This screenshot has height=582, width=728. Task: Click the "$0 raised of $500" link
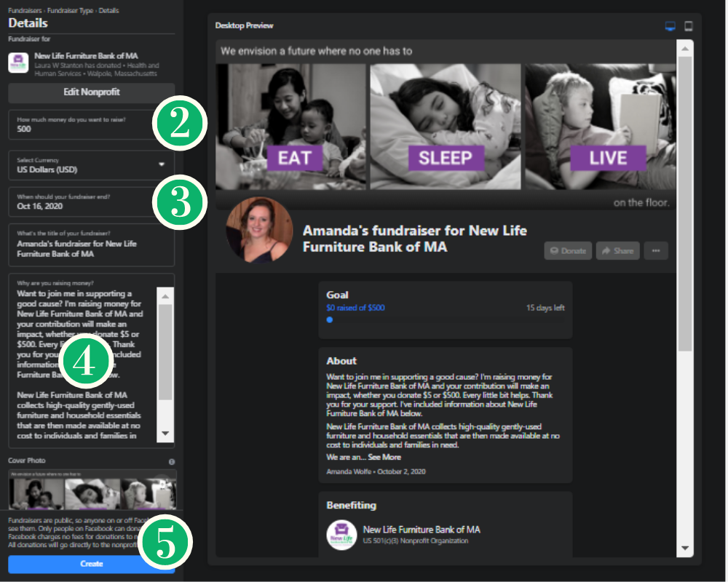tap(355, 308)
